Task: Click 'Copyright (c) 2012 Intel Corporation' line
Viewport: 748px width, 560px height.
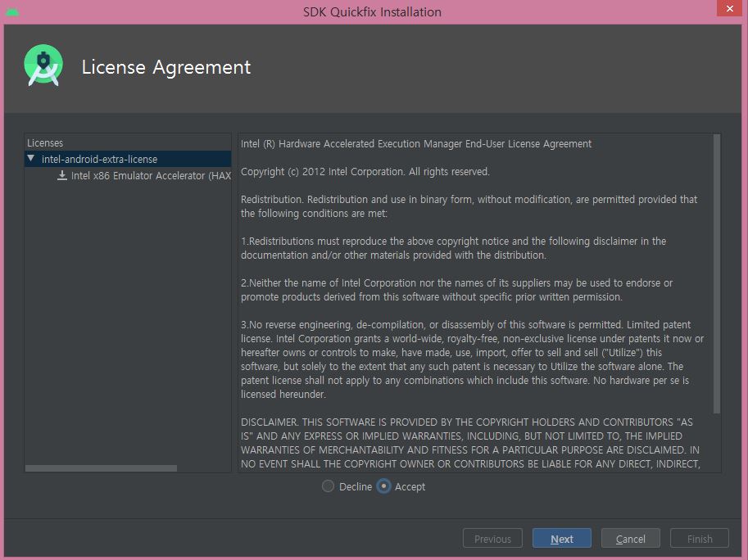Action: tap(365, 172)
